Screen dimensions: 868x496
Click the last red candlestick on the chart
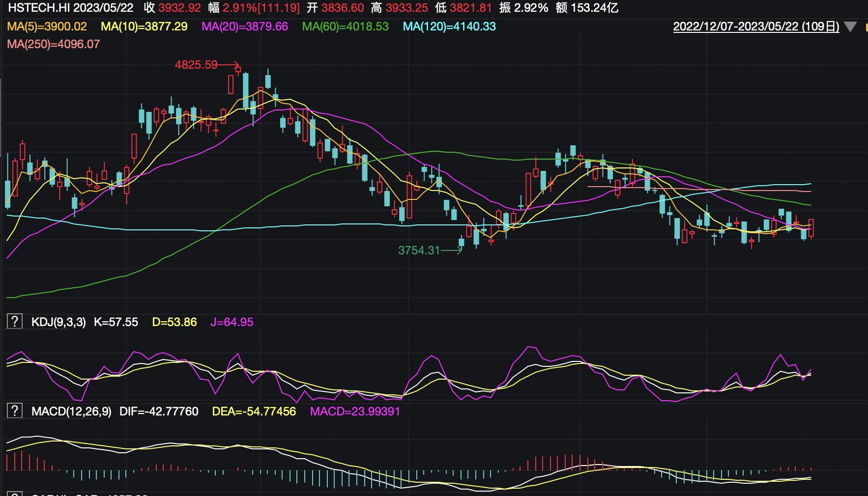coord(810,228)
